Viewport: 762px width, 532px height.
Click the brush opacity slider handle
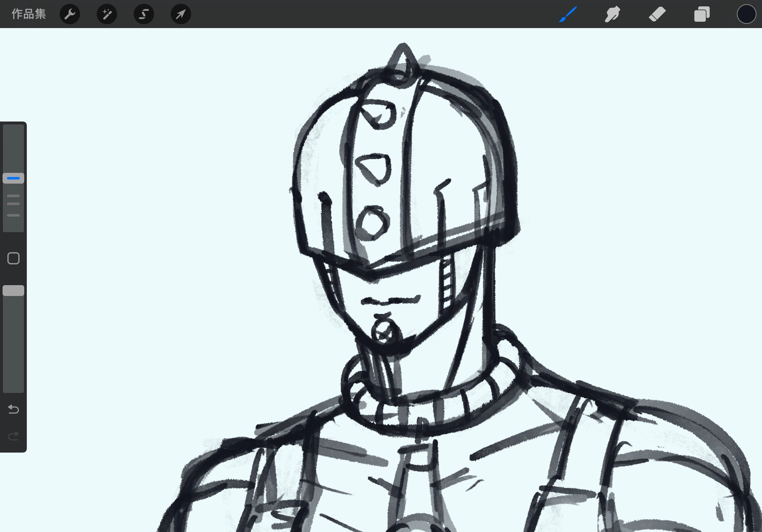click(13, 291)
